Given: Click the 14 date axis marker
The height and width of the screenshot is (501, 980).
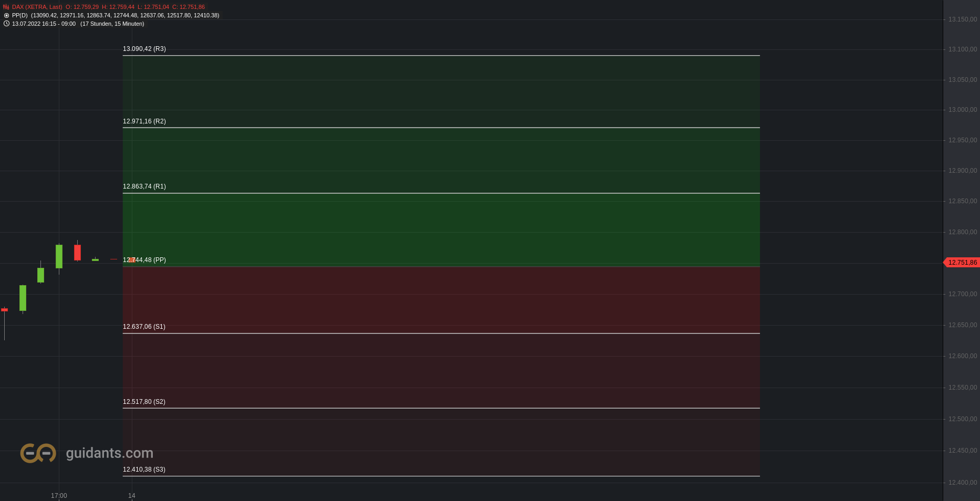Looking at the screenshot, I should point(132,496).
